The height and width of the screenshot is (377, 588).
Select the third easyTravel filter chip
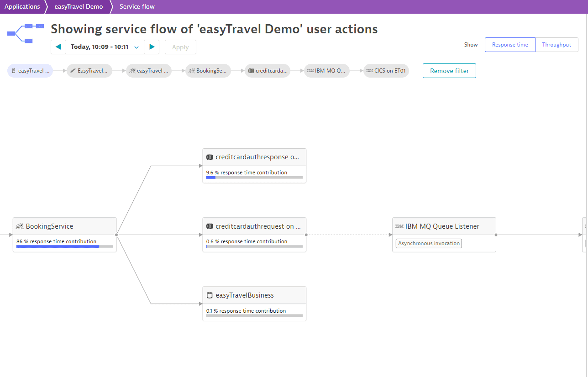point(149,71)
